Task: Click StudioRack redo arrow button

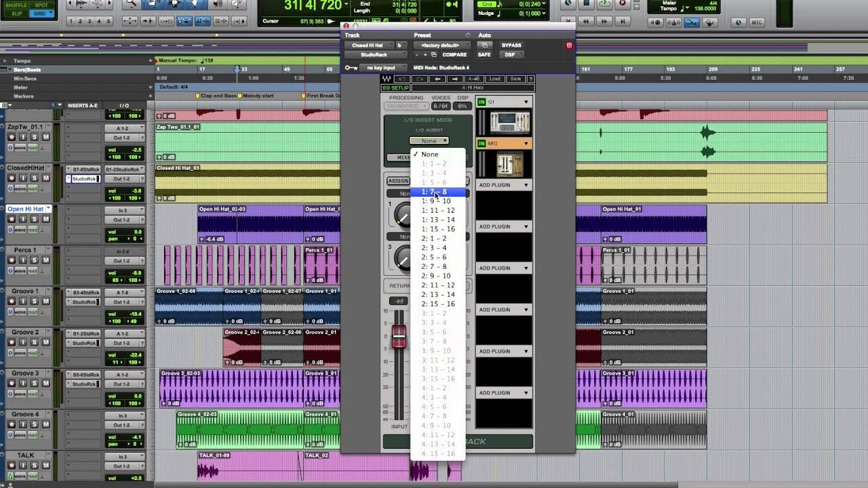Action: point(420,79)
